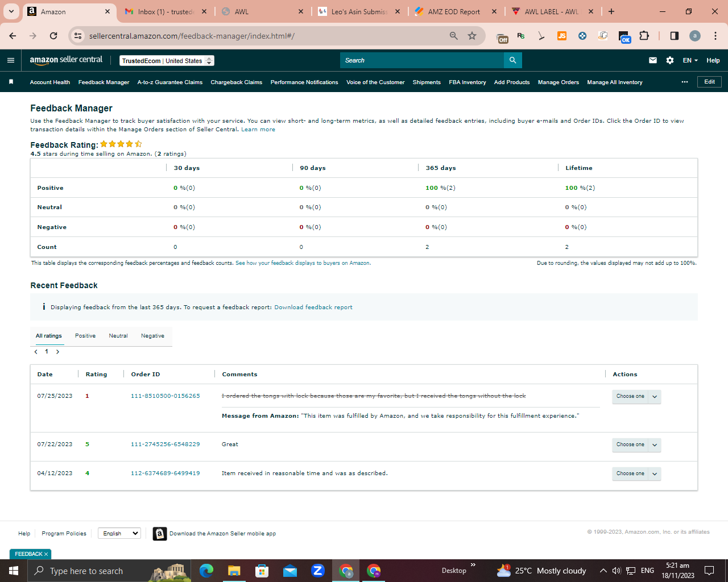The width and height of the screenshot is (728, 582).
Task: Open the Windows Start menu
Action: (x=14, y=571)
